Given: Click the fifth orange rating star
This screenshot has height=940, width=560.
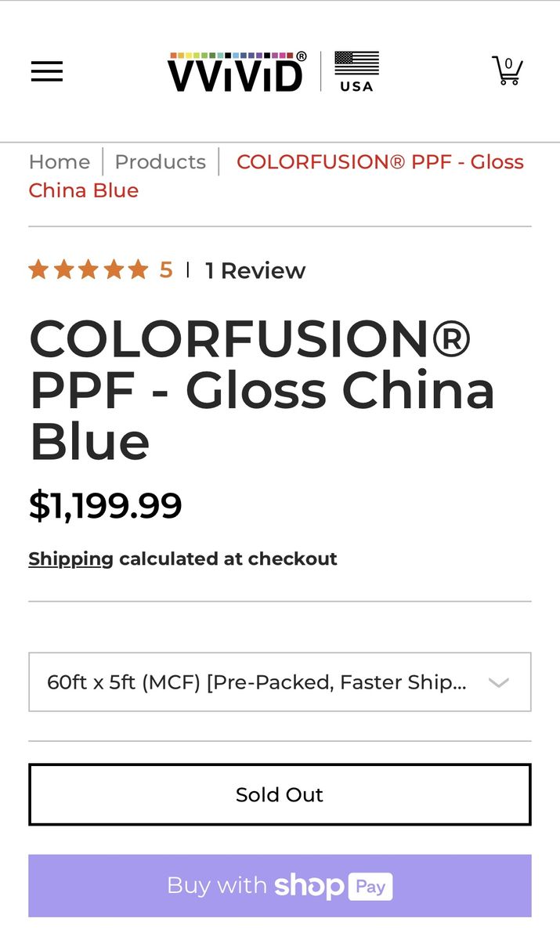Looking at the screenshot, I should (x=138, y=270).
